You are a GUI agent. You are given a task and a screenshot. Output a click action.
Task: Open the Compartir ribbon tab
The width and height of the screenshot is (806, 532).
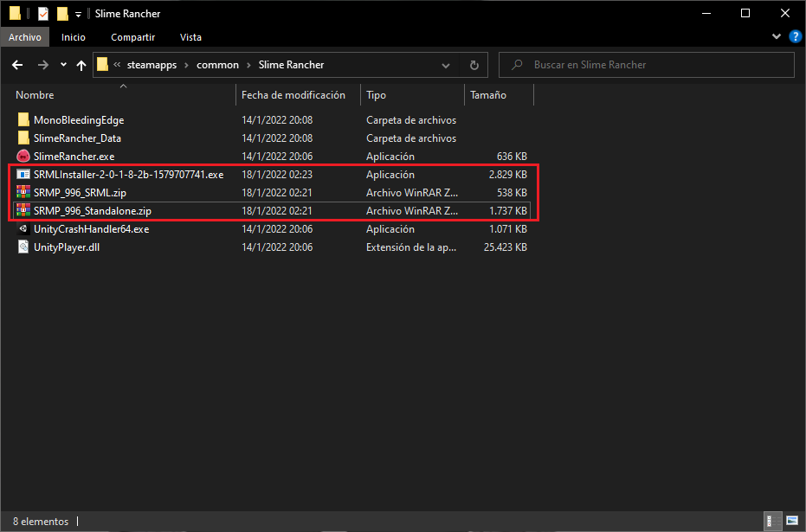132,37
